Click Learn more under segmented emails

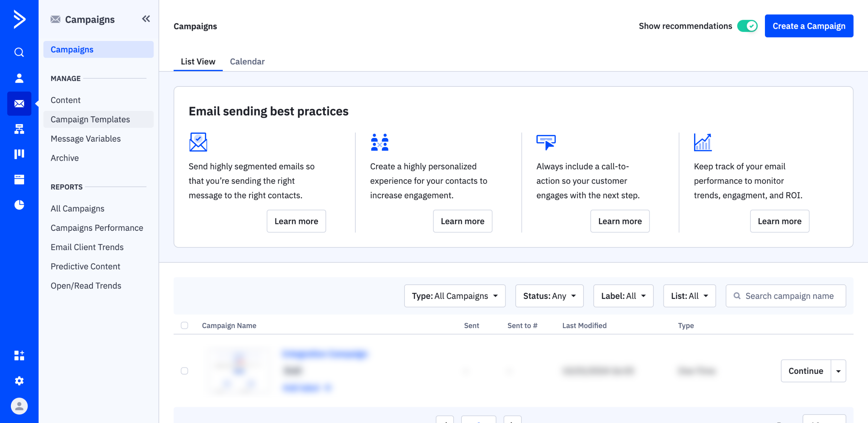coord(296,221)
